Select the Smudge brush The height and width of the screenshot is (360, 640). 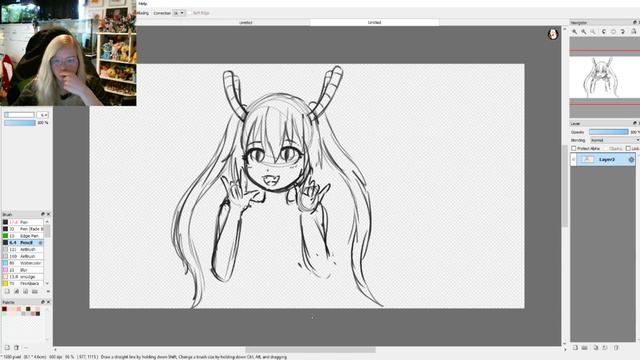pos(23,277)
